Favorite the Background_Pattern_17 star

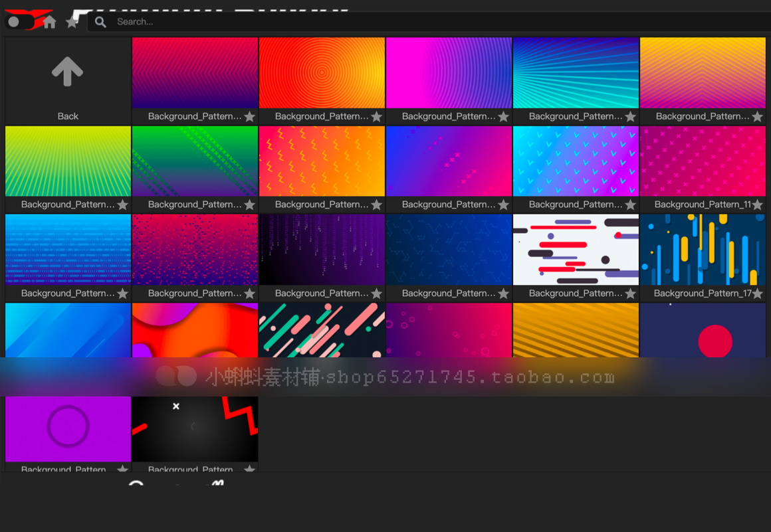(757, 294)
